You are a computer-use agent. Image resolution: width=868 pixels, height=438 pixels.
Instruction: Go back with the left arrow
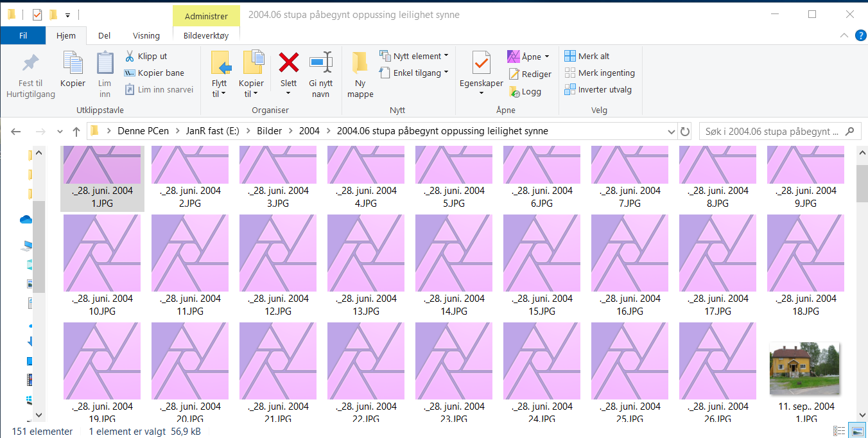click(16, 131)
